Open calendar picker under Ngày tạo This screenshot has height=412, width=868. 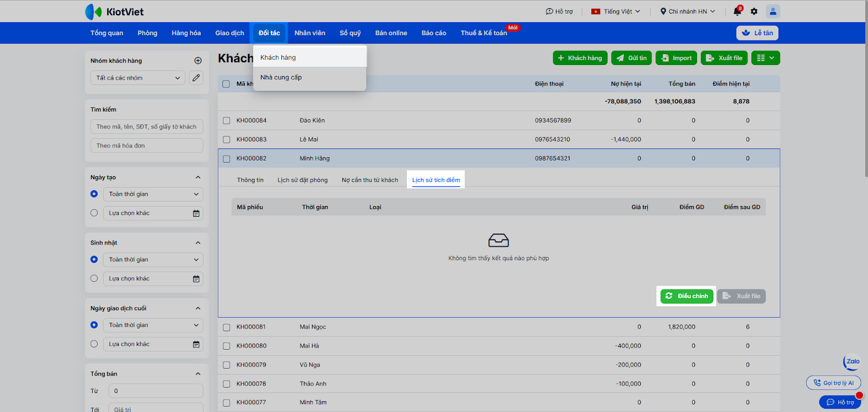[196, 214]
